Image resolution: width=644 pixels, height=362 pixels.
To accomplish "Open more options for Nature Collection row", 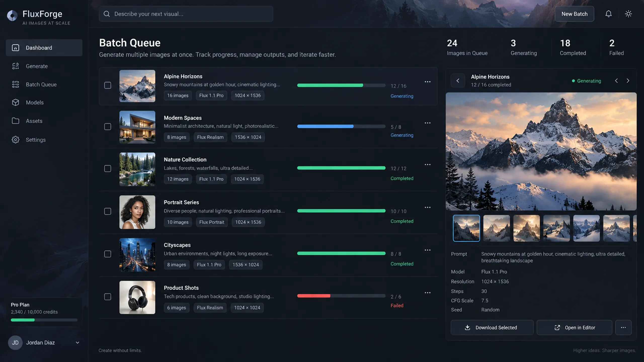I will pos(427,165).
